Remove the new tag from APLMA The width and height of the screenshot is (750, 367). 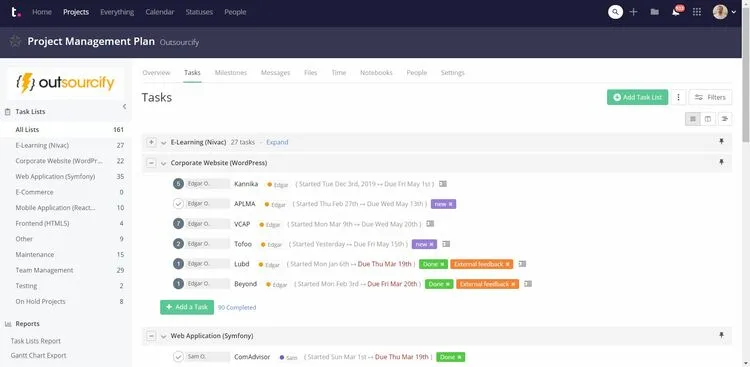coord(451,204)
